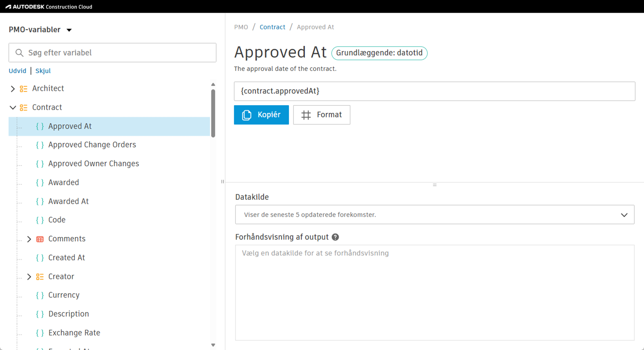
Task: Collapse the Contract tree node
Action: (13, 107)
